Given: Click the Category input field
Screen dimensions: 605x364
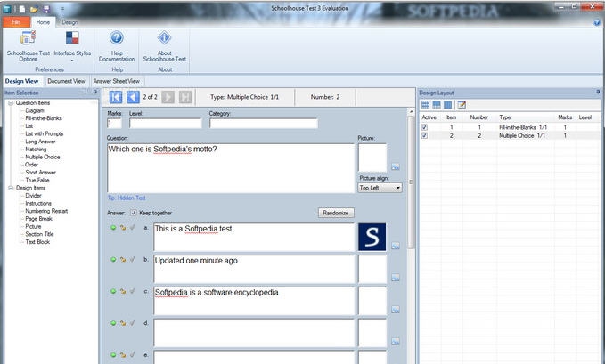Looking at the screenshot, I should coord(264,124).
